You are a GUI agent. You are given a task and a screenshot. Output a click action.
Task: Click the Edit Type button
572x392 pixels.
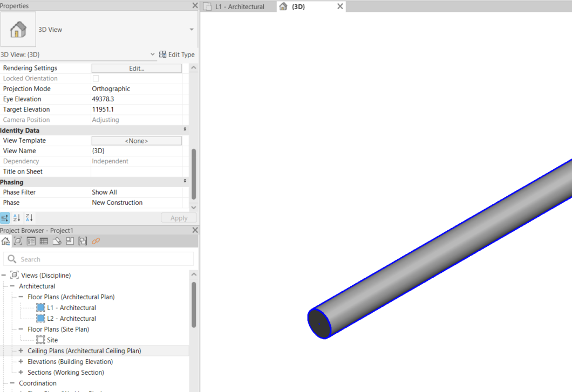click(176, 54)
